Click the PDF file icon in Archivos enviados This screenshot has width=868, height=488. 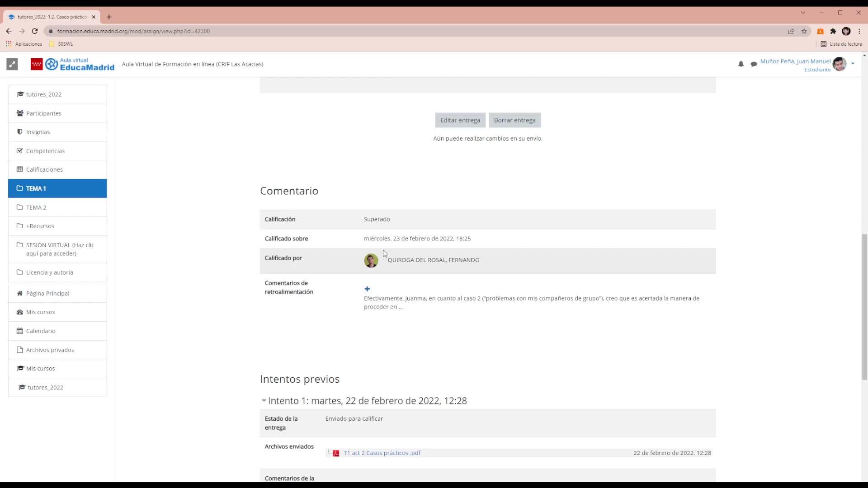(x=336, y=453)
